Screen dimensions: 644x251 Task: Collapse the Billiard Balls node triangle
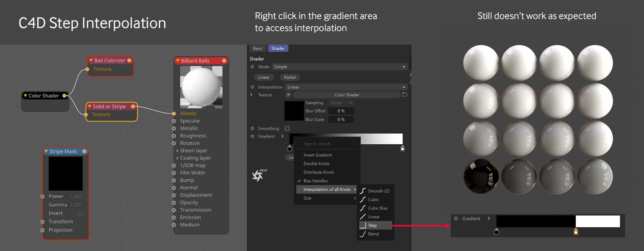(177, 61)
